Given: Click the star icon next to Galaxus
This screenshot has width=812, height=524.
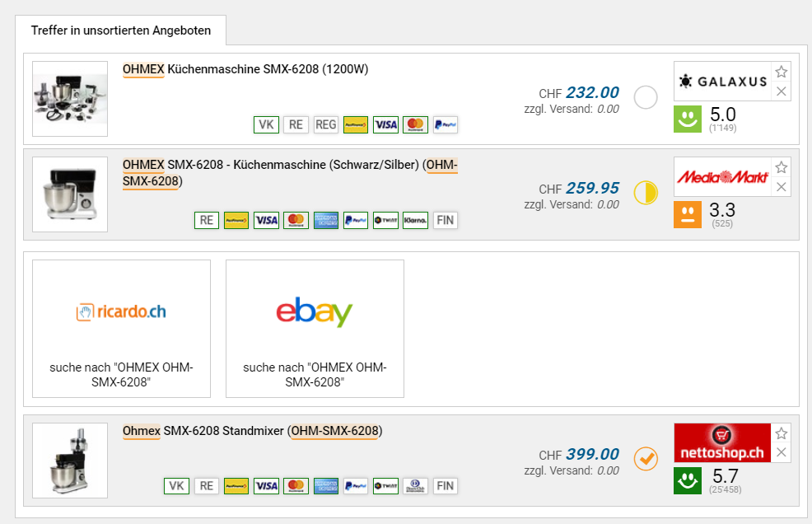Looking at the screenshot, I should click(x=782, y=72).
